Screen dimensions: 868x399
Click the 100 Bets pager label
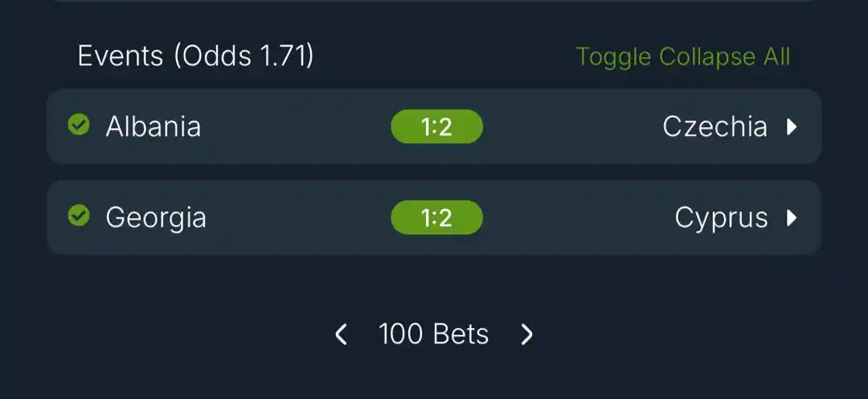click(x=433, y=334)
